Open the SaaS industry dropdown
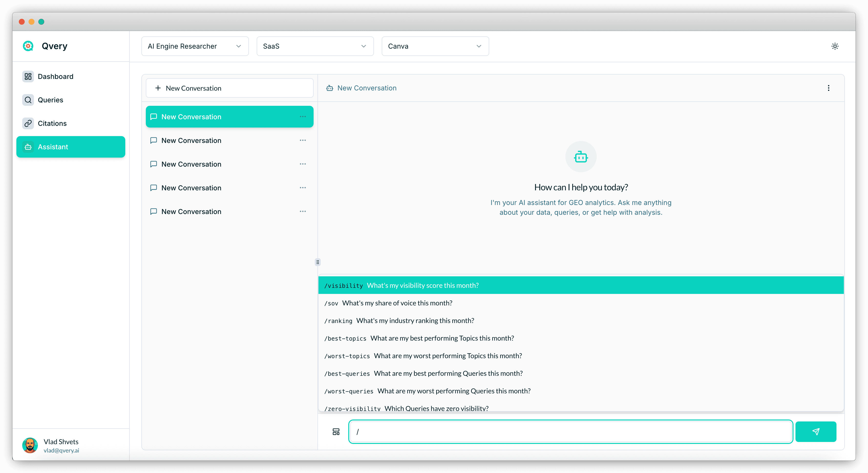Viewport: 868px width, 473px height. (x=315, y=46)
